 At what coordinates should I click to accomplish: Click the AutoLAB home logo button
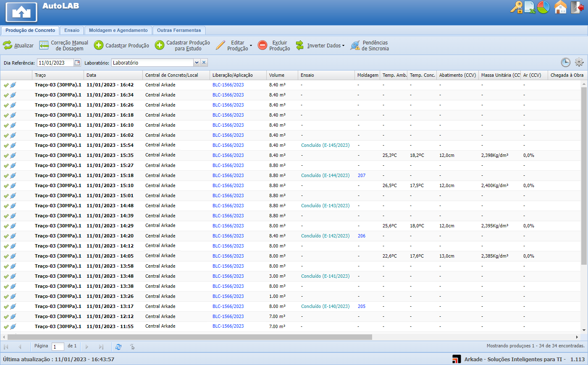21,12
